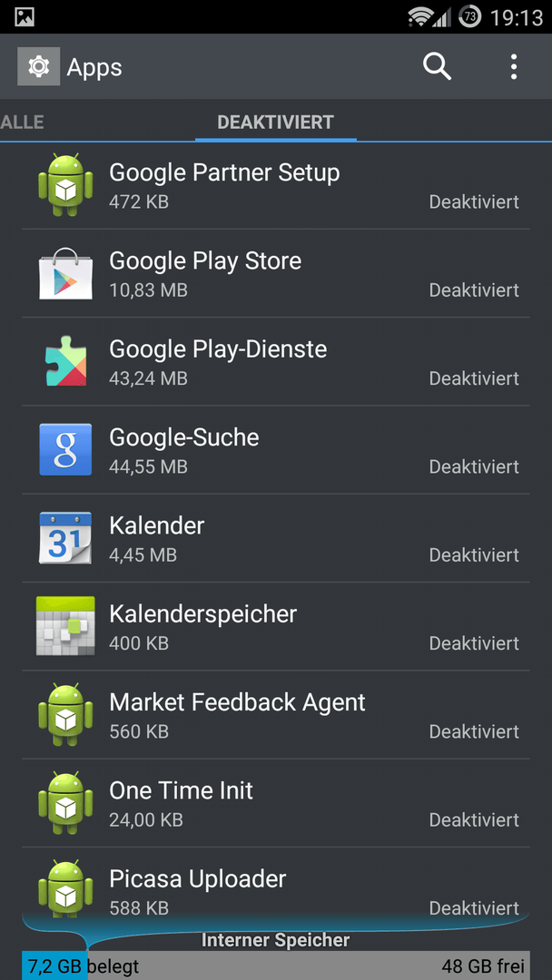This screenshot has width=552, height=980.
Task: Open the notification picture icon in status bar
Action: [24, 17]
